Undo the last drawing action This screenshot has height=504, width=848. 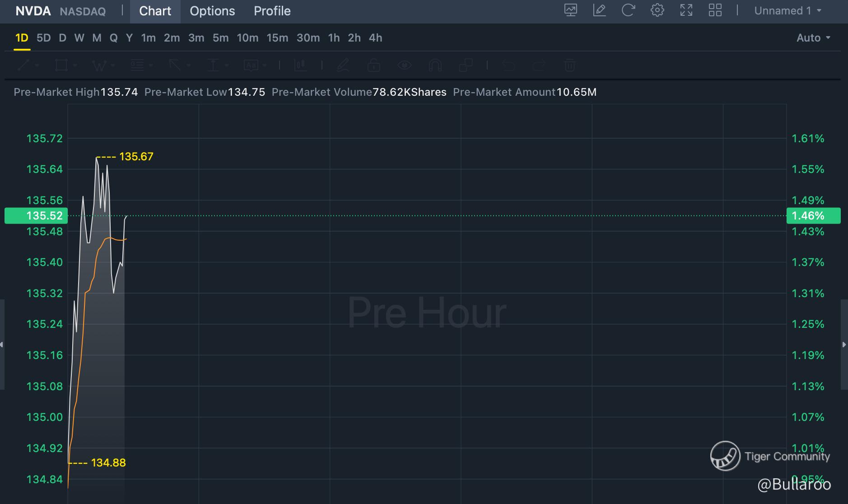coord(508,65)
